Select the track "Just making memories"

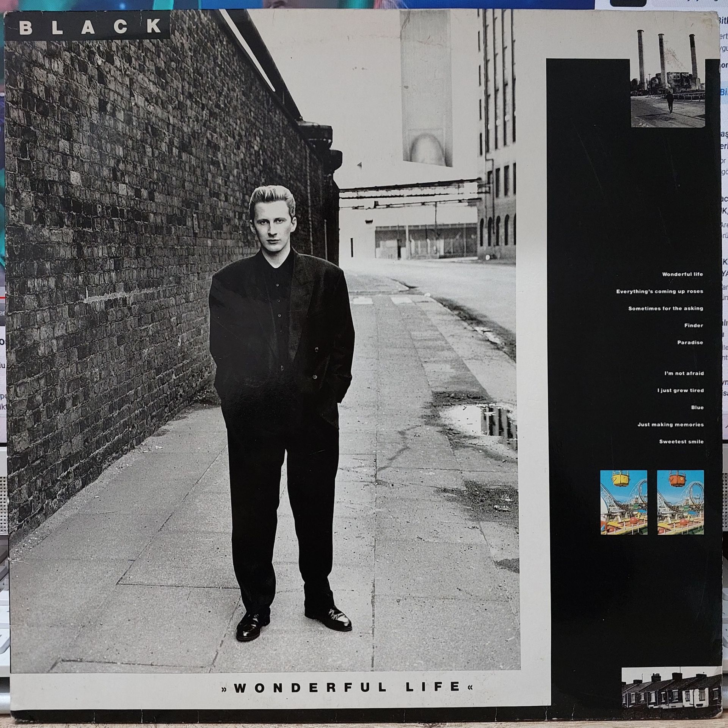point(670,425)
